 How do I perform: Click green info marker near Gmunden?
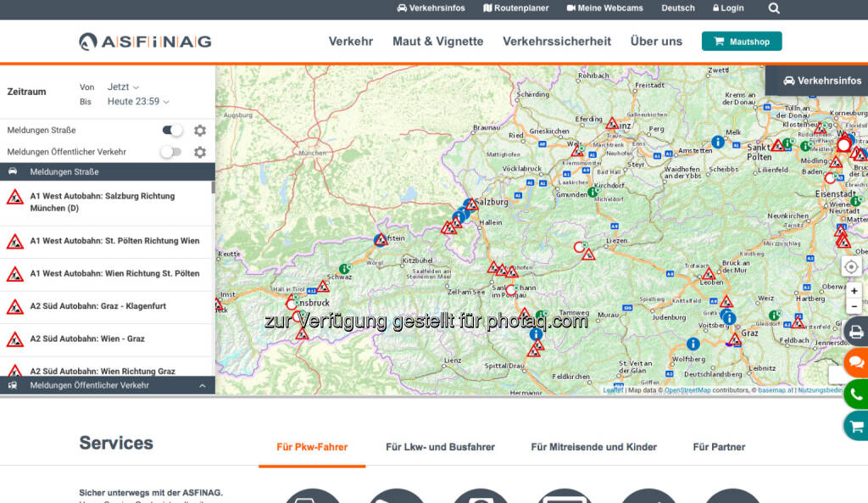click(x=593, y=193)
